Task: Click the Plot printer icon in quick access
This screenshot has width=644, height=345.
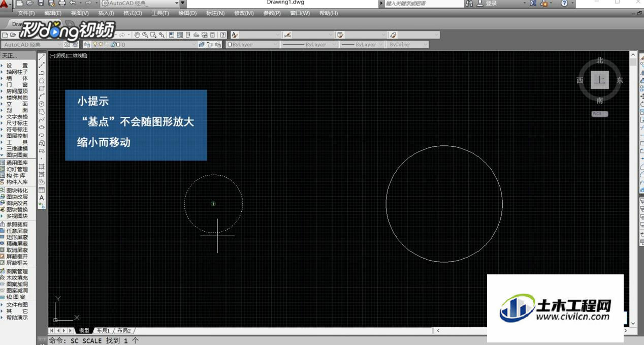Action: (62, 3)
